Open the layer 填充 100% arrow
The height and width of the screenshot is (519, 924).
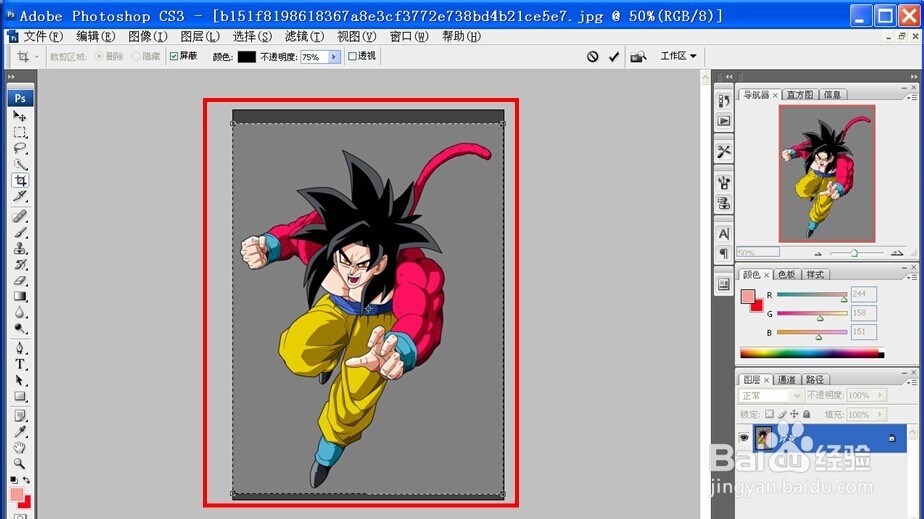coord(880,415)
